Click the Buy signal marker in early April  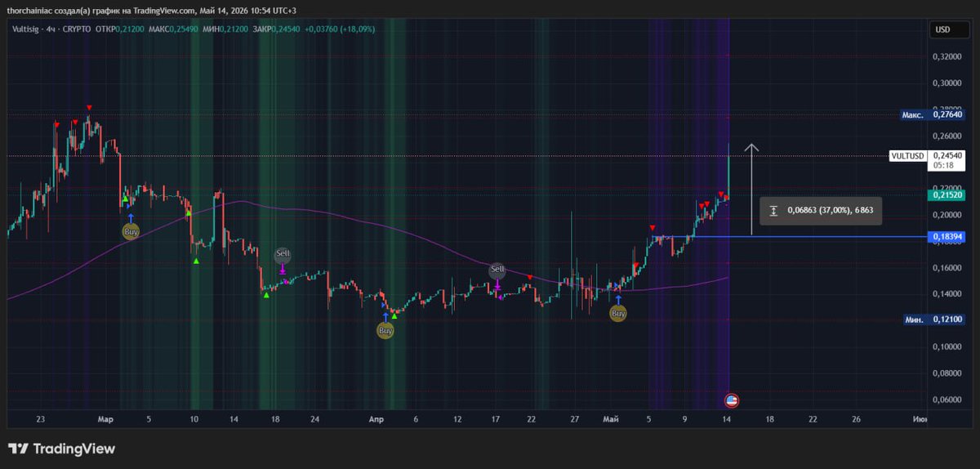pos(385,331)
